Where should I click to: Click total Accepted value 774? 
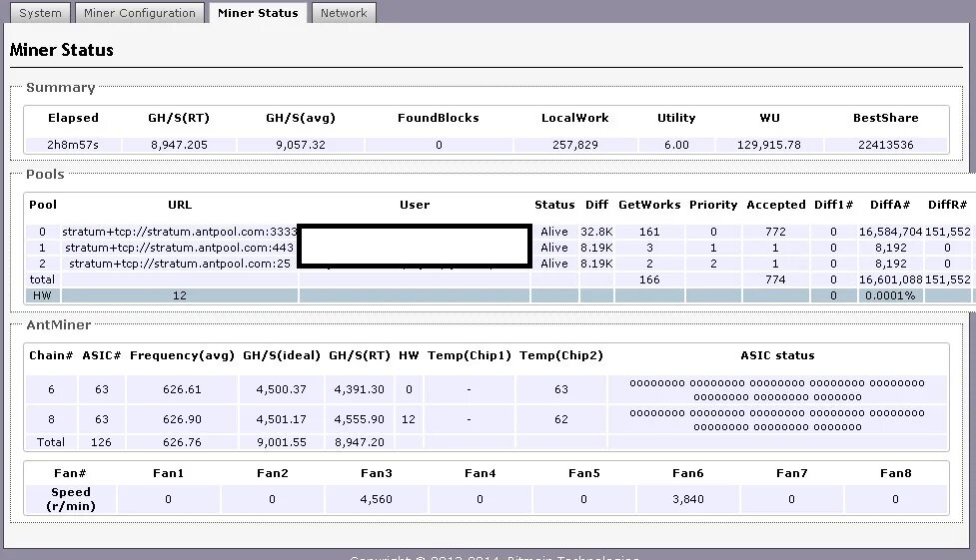[x=775, y=280]
